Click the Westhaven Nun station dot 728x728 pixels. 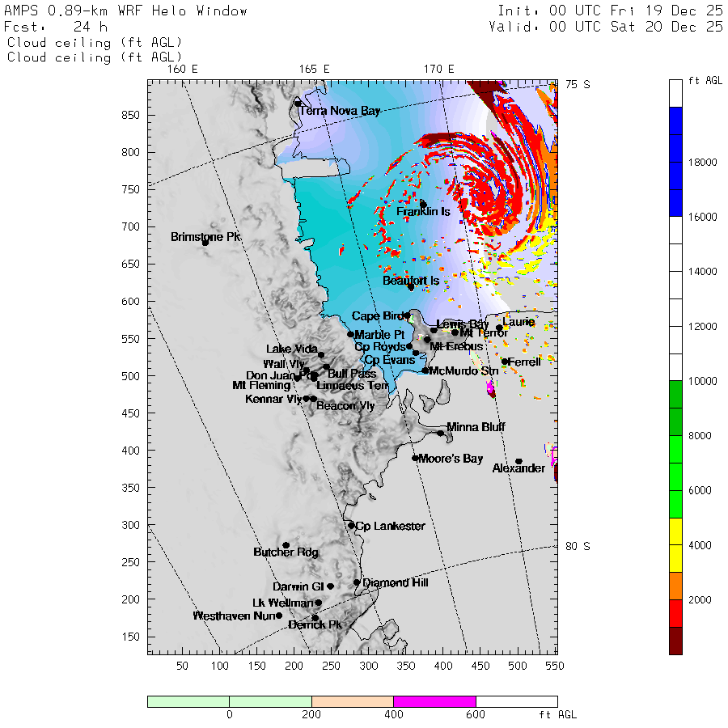(x=279, y=616)
